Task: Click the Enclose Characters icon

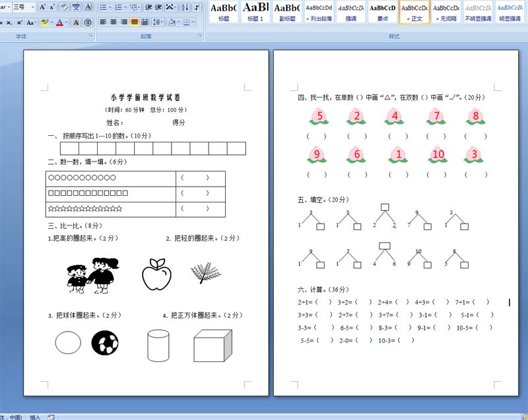Action: tap(88, 22)
